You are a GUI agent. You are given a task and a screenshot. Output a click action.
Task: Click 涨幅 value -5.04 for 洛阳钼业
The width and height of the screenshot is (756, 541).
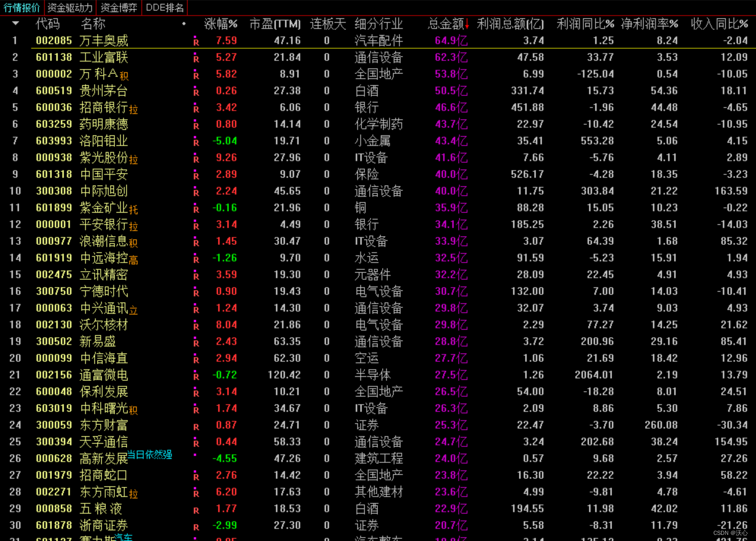coord(224,141)
